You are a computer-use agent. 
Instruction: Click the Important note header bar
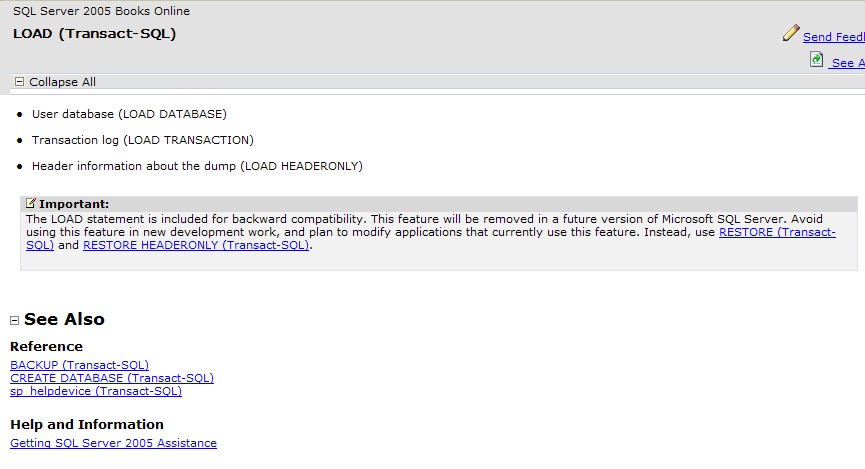(439, 204)
